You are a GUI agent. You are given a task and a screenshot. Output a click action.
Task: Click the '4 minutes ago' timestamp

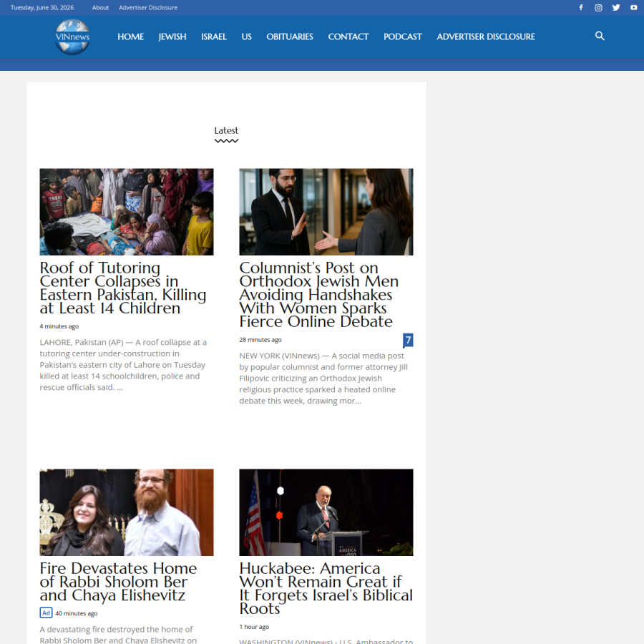click(59, 326)
